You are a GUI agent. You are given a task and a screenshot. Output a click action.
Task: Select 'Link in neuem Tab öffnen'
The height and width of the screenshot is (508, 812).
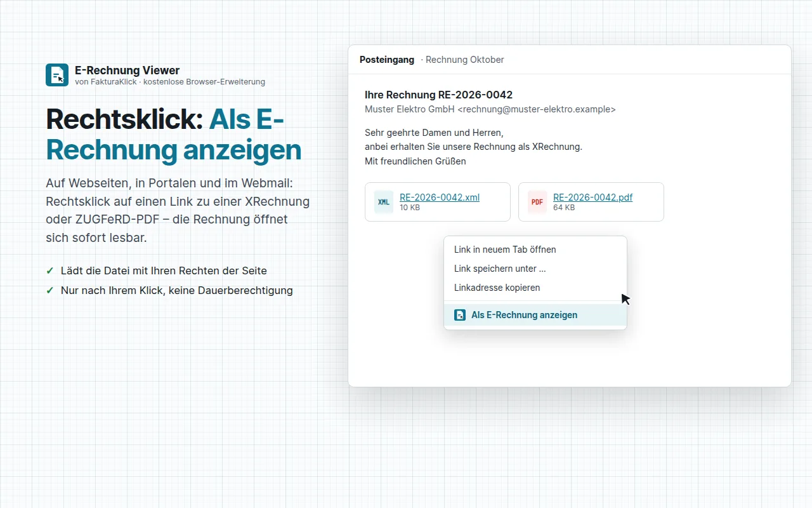click(x=535, y=250)
